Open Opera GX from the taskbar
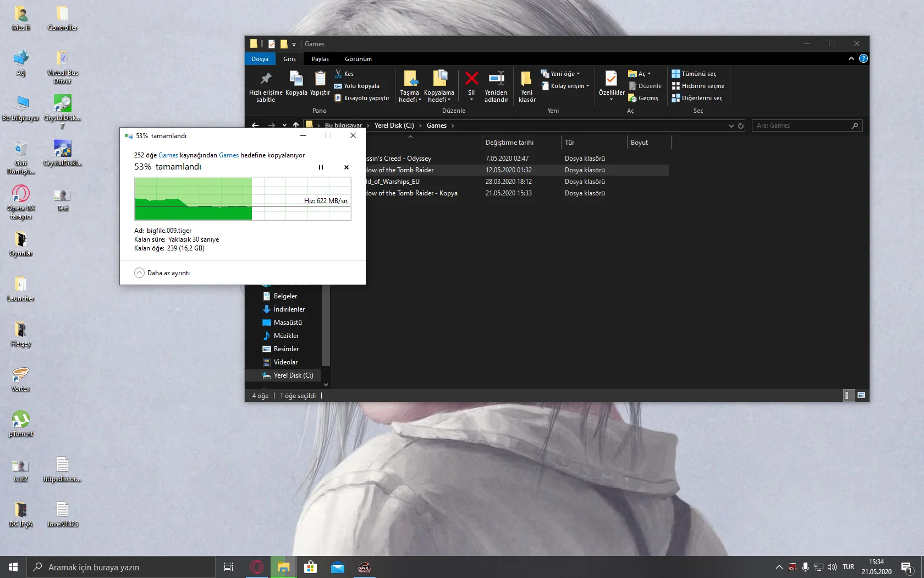 [x=257, y=567]
